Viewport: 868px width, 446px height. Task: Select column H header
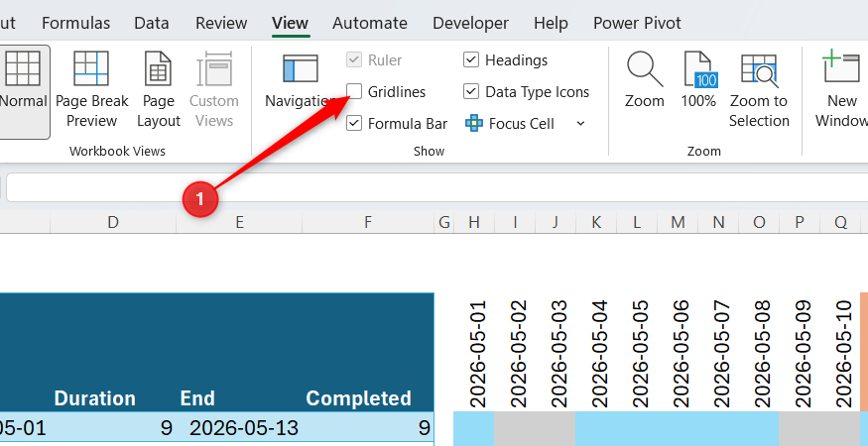point(474,222)
